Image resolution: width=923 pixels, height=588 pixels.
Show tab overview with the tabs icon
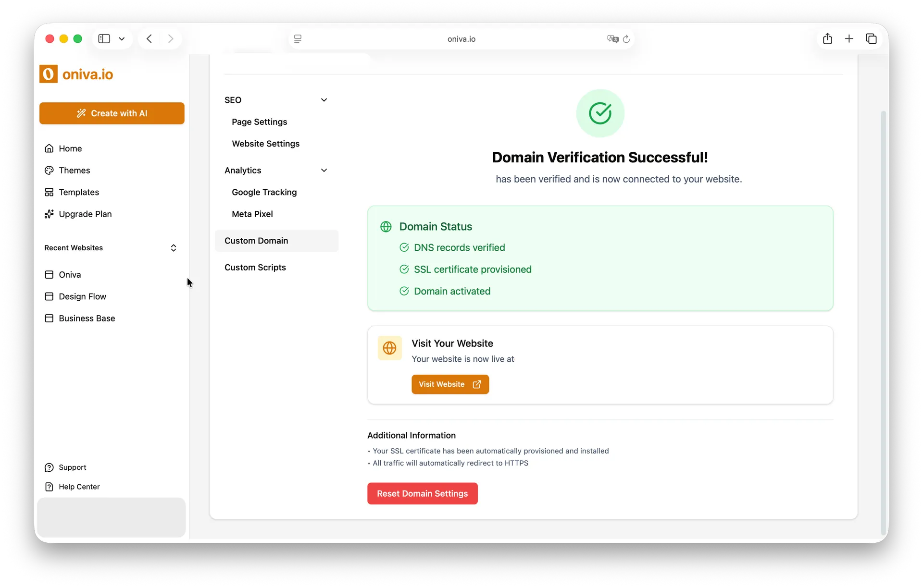pos(871,38)
